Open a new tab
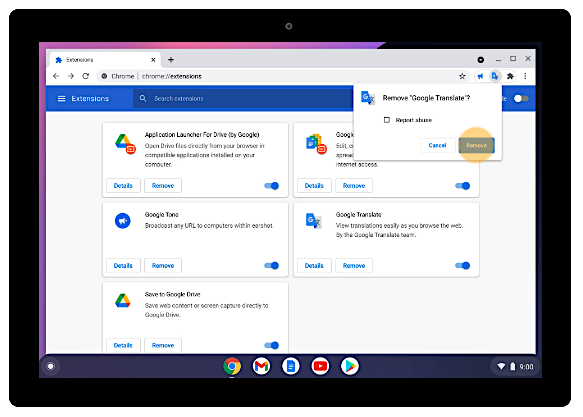This screenshot has width=583, height=417. pyautogui.click(x=171, y=60)
